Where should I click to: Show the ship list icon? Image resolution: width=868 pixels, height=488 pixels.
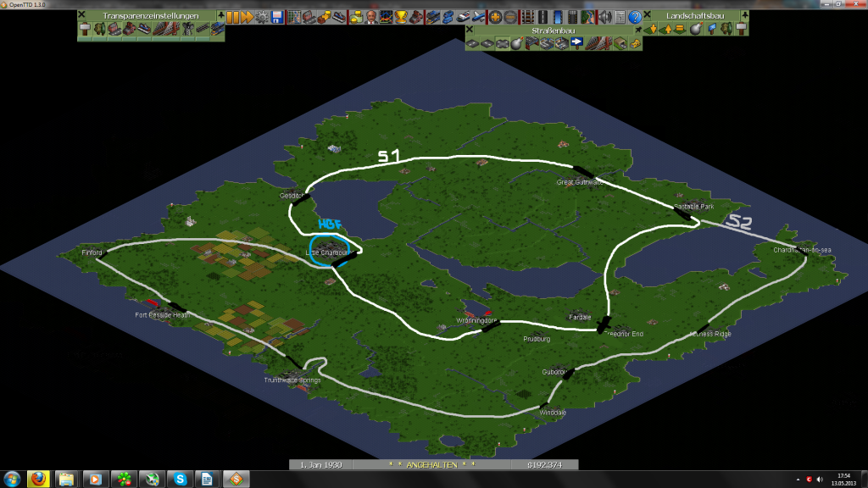point(463,17)
